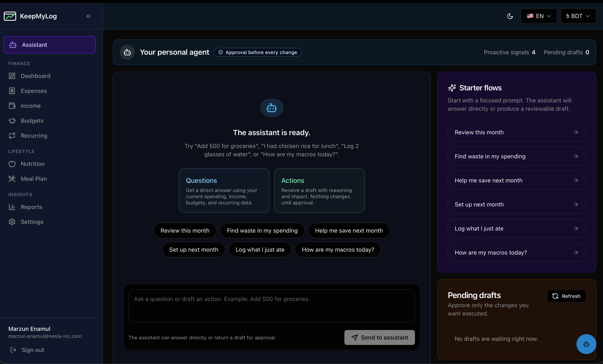Open the Meal Plan section
Viewport: 603px width, 364px height.
click(34, 179)
